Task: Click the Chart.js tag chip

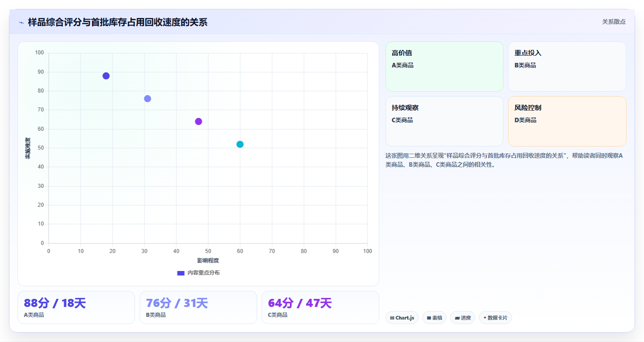Action: pos(402,318)
